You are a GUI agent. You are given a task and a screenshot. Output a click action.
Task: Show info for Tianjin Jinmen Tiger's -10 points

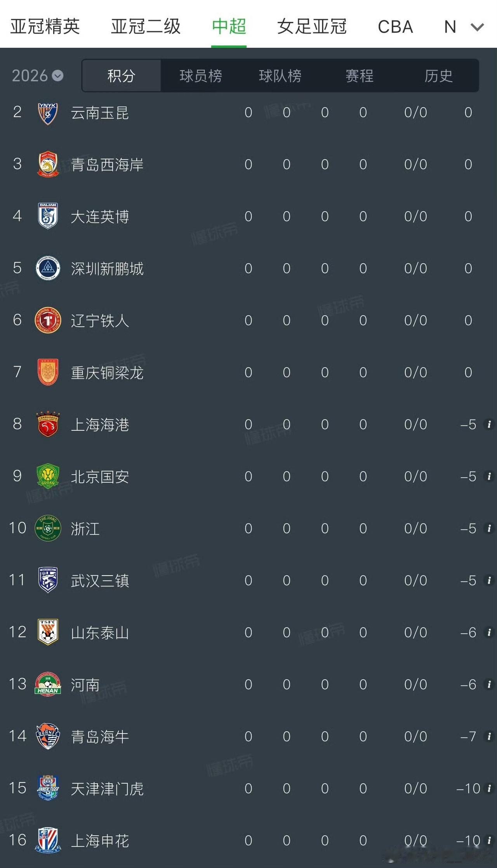pos(489,788)
